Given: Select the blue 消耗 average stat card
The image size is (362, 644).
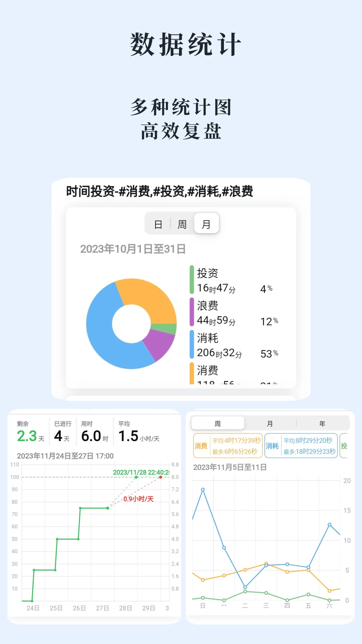Looking at the screenshot, I should (301, 446).
